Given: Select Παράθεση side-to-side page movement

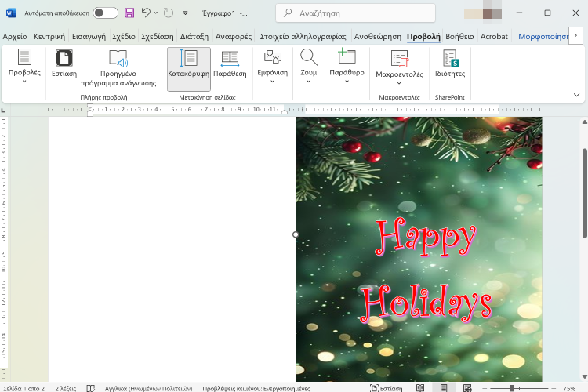Looking at the screenshot, I should click(x=230, y=64).
